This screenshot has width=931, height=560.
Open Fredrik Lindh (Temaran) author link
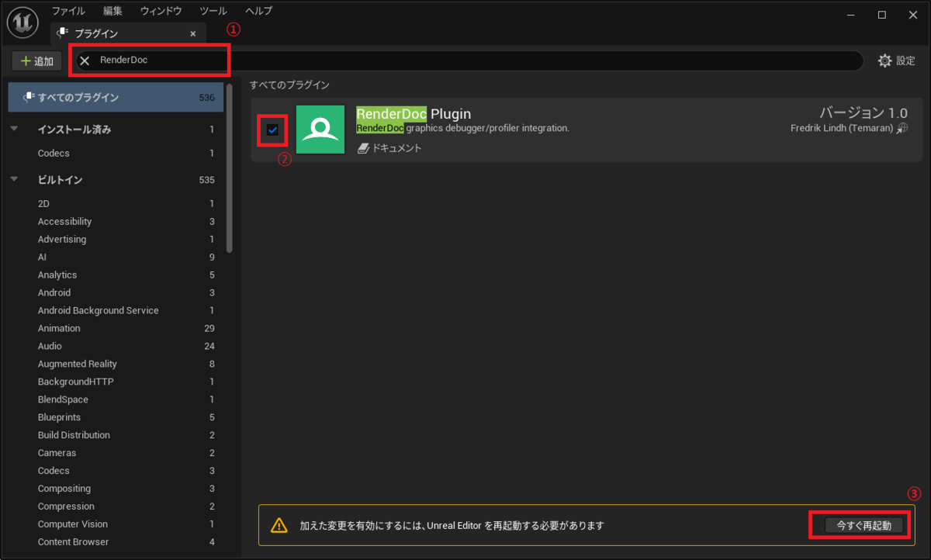(x=842, y=128)
